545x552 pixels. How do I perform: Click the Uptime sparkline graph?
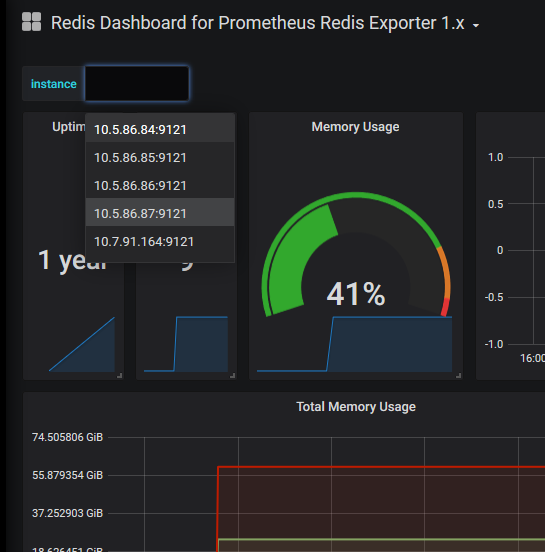coord(82,344)
